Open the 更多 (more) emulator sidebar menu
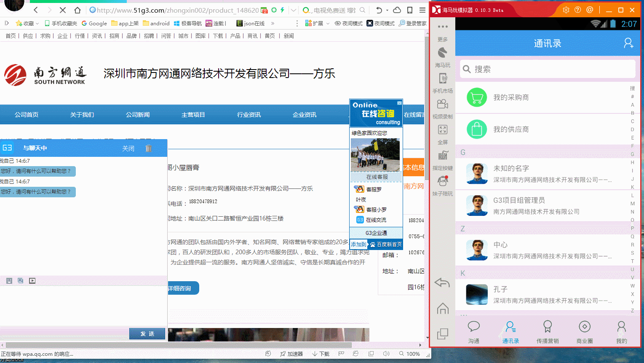Viewport: 644px width, 363px height. [443, 31]
